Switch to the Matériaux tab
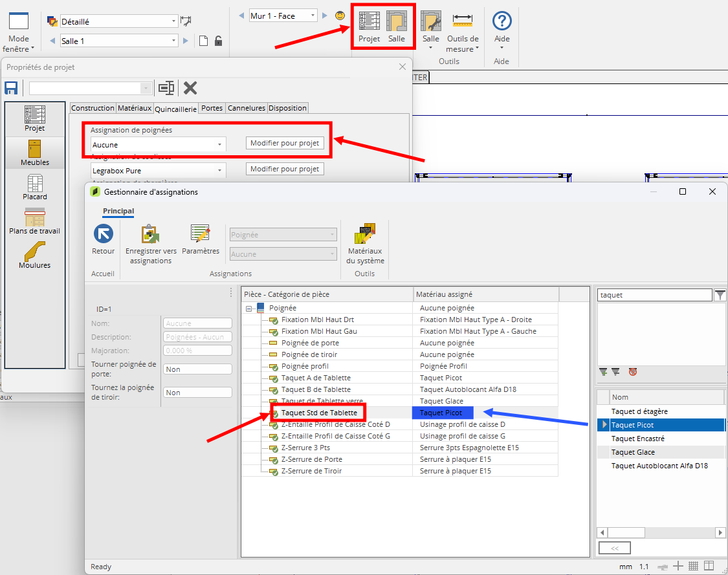This screenshot has height=575, width=728. coord(135,108)
